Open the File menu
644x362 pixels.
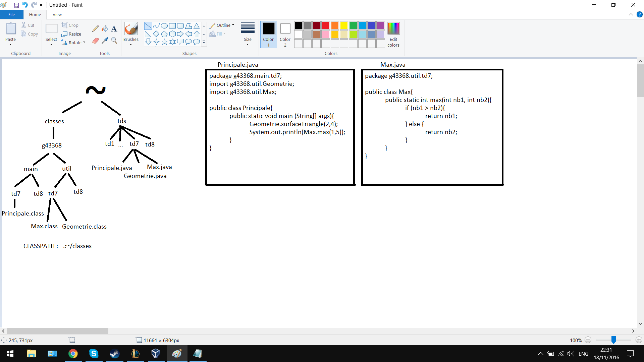tap(11, 14)
